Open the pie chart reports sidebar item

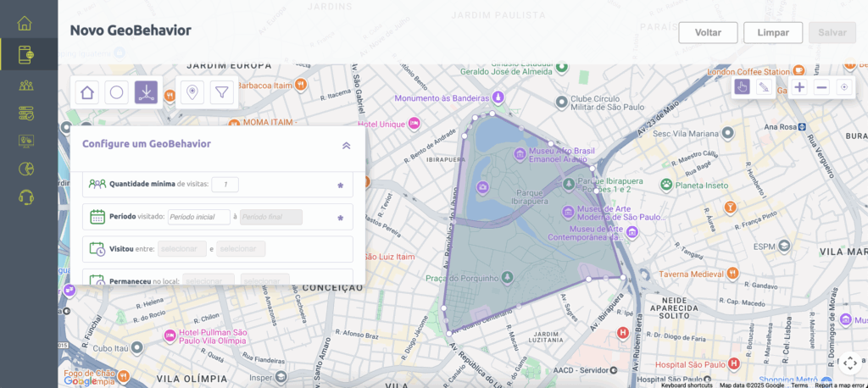(x=25, y=169)
